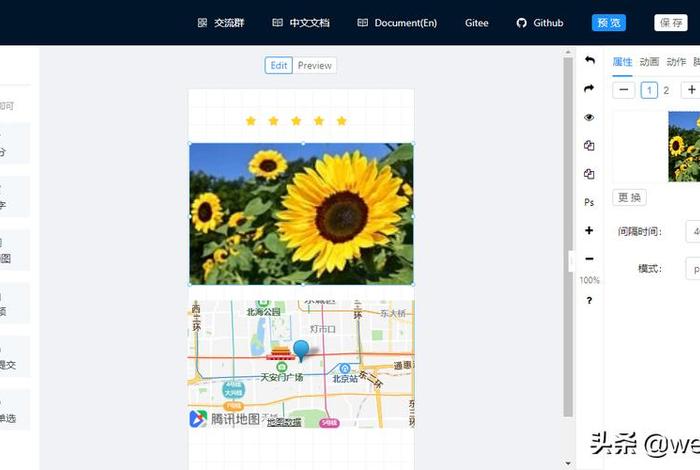Click the first rating star
This screenshot has width=700, height=470.
click(251, 121)
